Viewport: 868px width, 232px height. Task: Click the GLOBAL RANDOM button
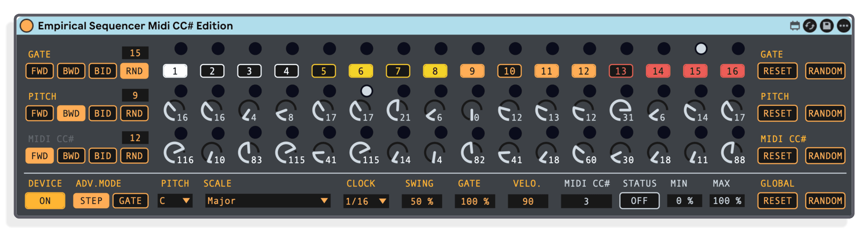[x=825, y=201]
